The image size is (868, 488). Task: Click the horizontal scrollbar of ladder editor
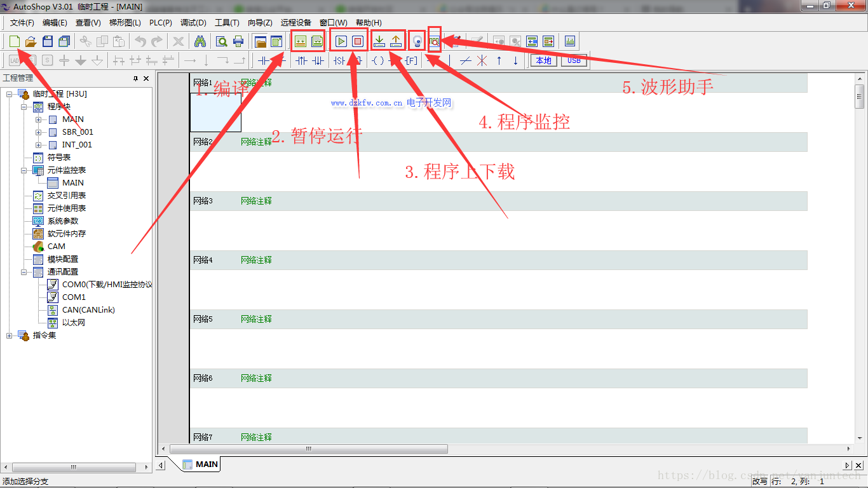pyautogui.click(x=309, y=449)
